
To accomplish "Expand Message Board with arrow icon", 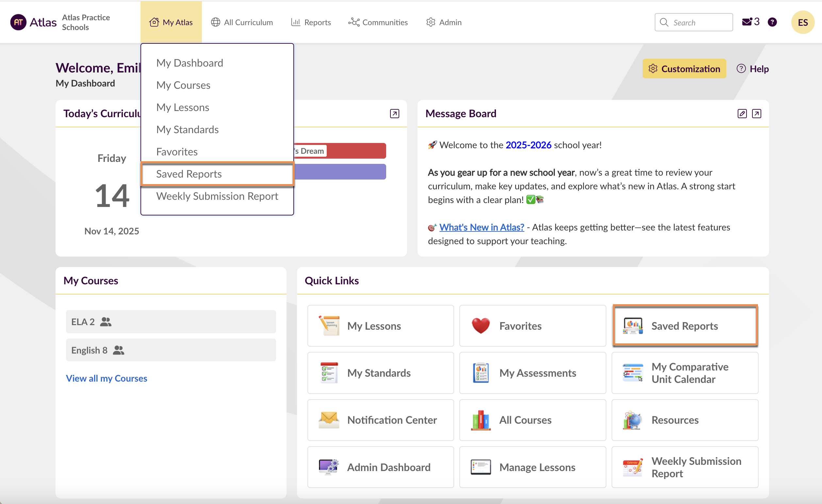I will click(756, 114).
